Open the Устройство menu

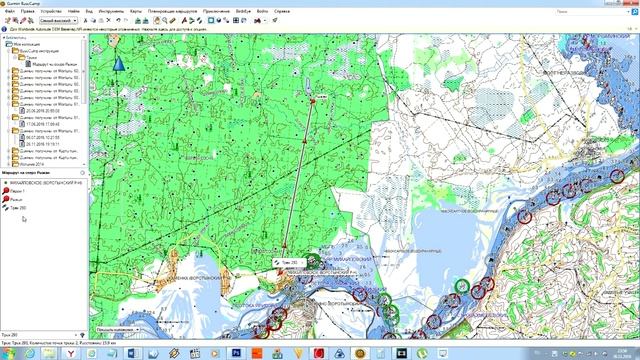[x=51, y=11]
